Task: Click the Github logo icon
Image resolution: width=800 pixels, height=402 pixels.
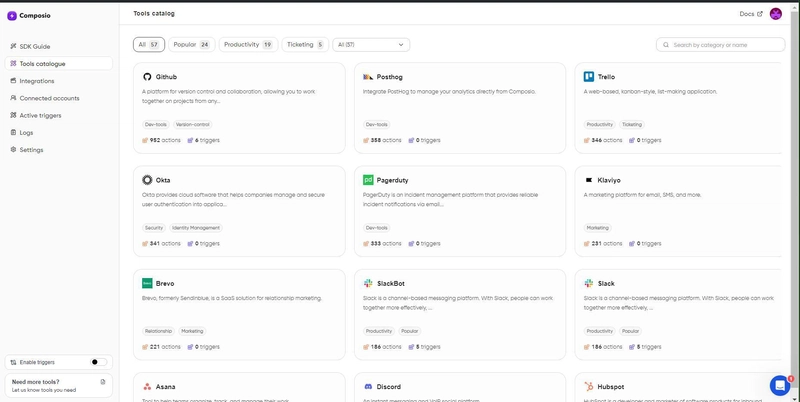Action: tap(147, 77)
